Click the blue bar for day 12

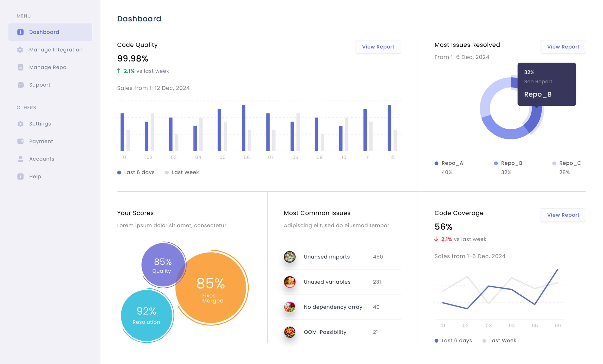[389, 128]
